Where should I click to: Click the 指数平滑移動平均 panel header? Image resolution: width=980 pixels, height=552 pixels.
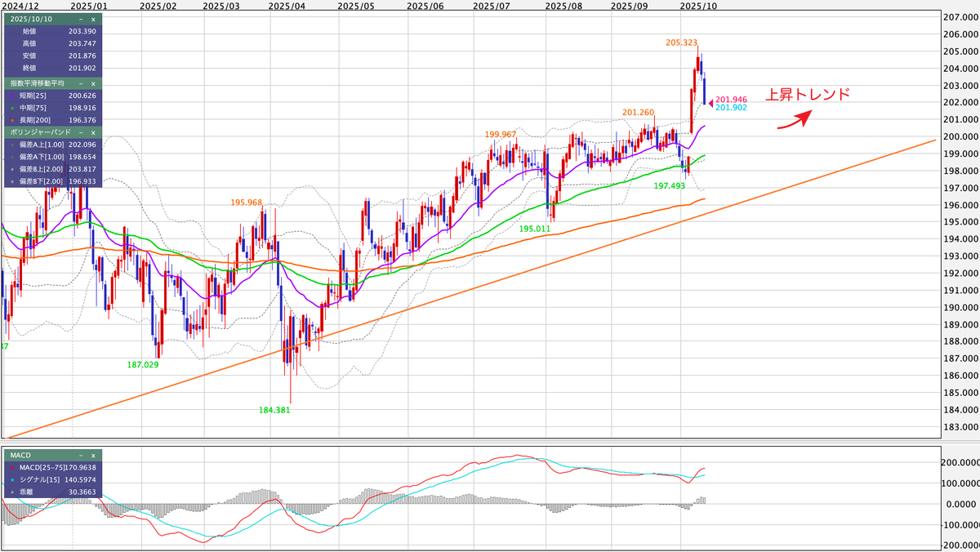coord(37,84)
